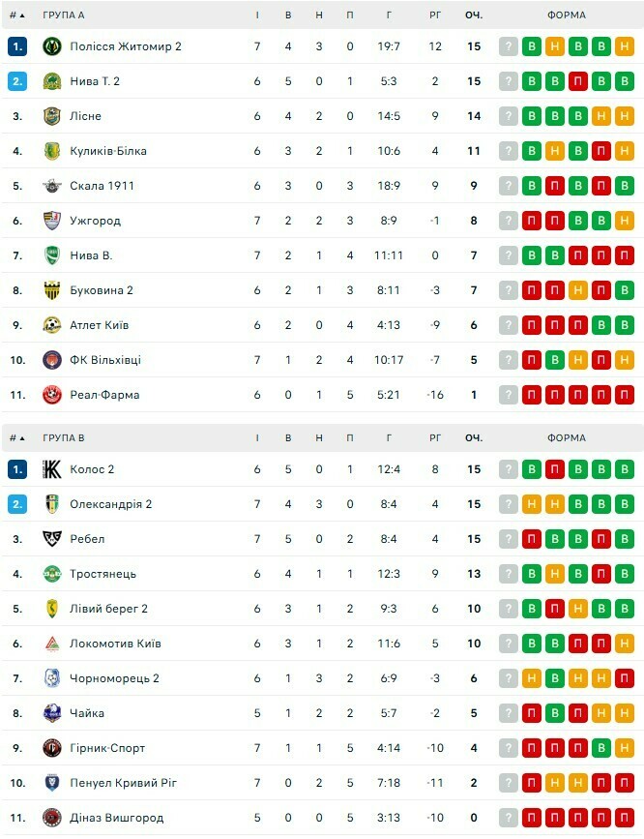
Task: Click the ФОРМА header in Група A
Action: tap(566, 15)
